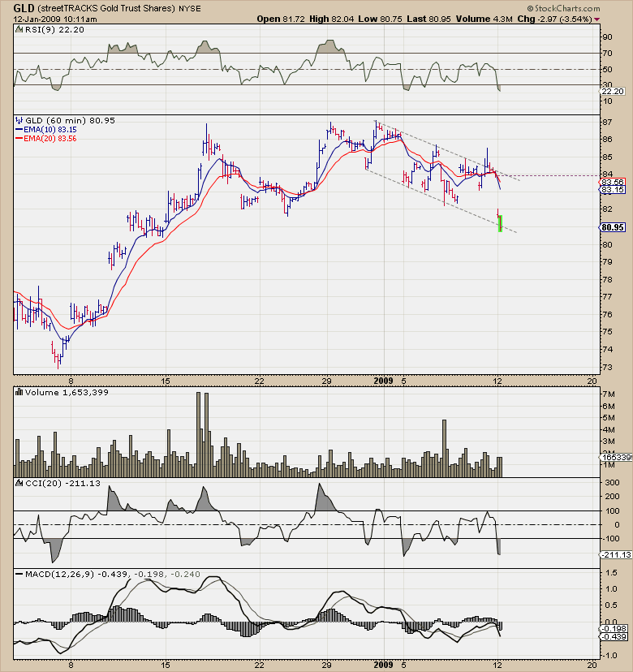Viewport: 633px width, 672px height.
Task: Click the bold 80.95 last price tag
Action: pos(612,227)
